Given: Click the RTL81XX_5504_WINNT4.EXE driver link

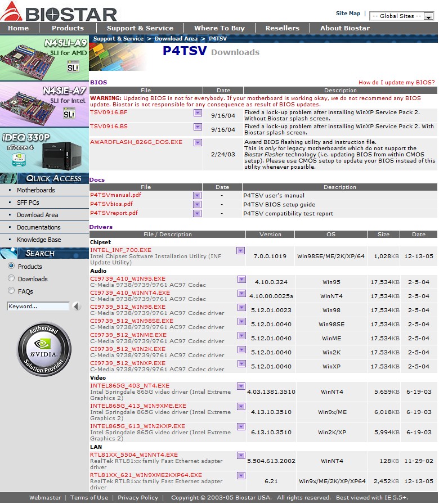Looking at the screenshot, I should pos(134,455).
